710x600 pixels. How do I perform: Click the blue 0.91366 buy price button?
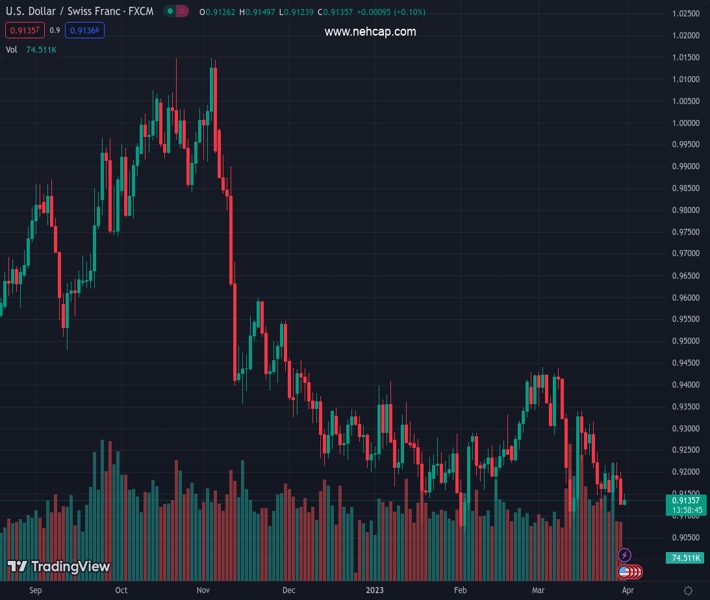[87, 30]
